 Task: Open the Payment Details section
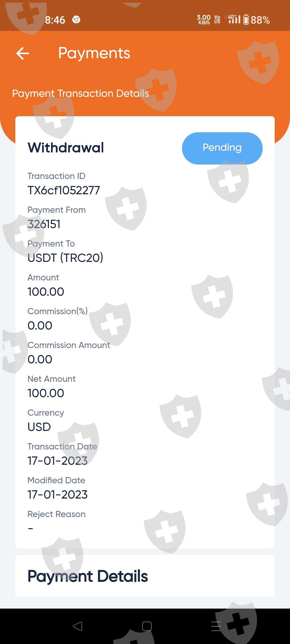click(x=88, y=576)
